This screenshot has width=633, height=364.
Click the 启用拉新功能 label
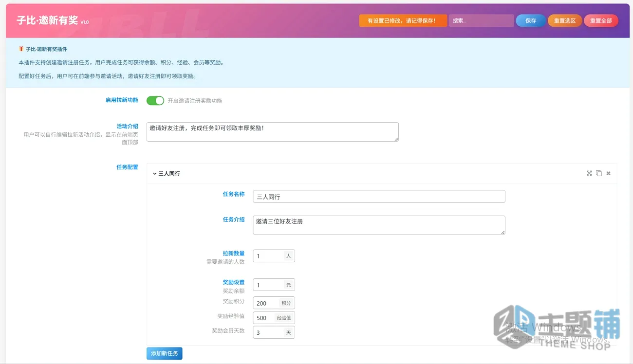[x=122, y=100]
